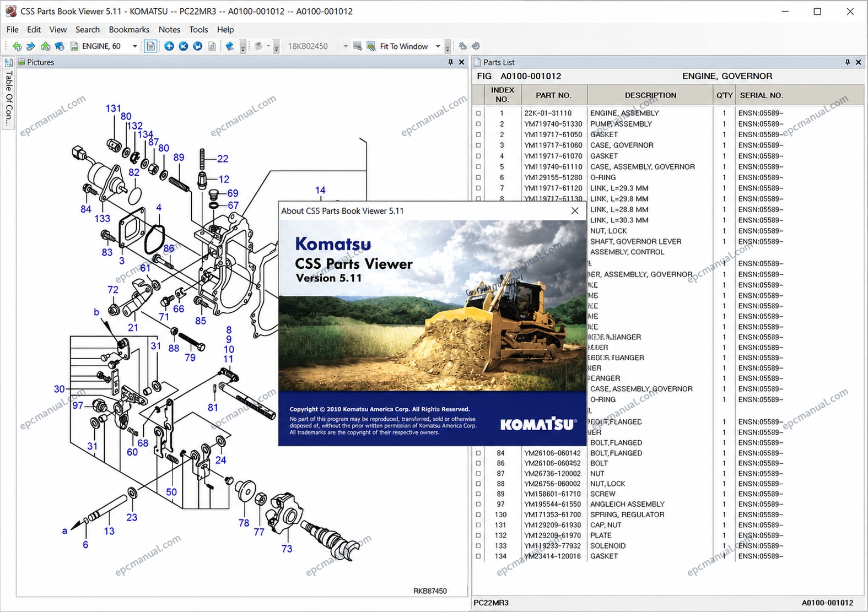The image size is (868, 612).
Task: Toggle the parts list view toolbar icon
Action: click(150, 46)
